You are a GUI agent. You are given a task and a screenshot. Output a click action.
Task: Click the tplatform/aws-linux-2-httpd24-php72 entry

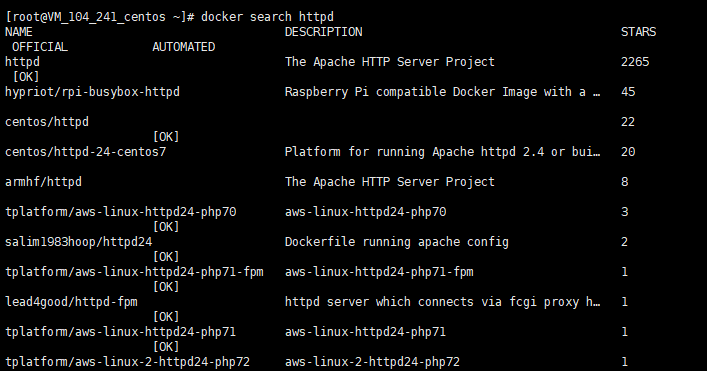pos(127,362)
